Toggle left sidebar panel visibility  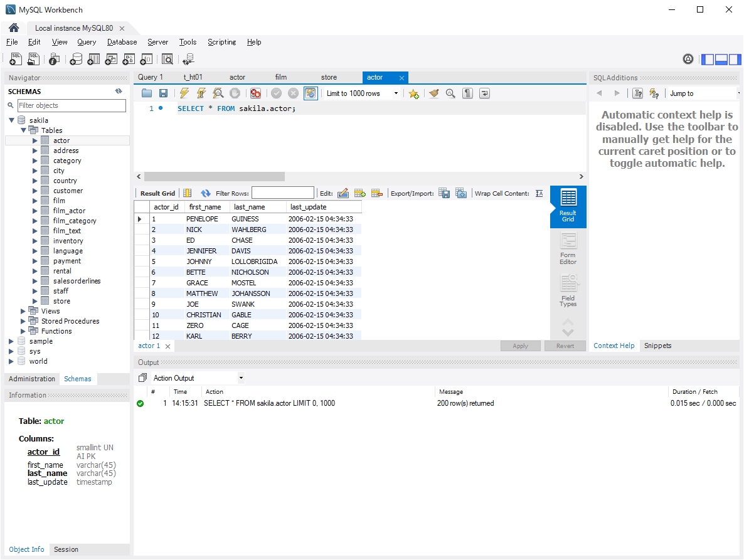tap(708, 60)
